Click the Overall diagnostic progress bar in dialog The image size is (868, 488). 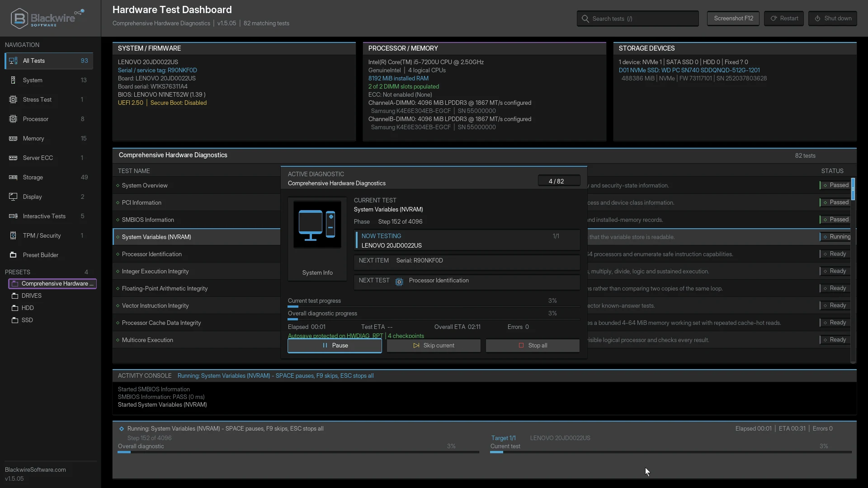(x=434, y=319)
